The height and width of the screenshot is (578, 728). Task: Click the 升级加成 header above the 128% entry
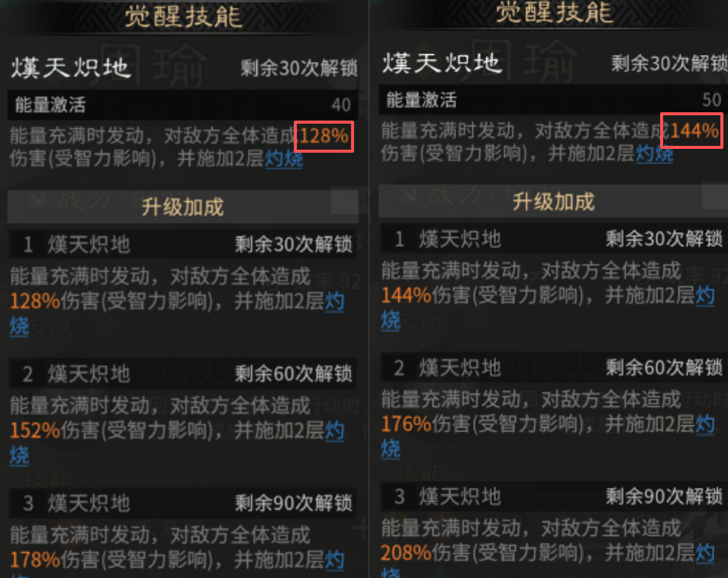(183, 207)
